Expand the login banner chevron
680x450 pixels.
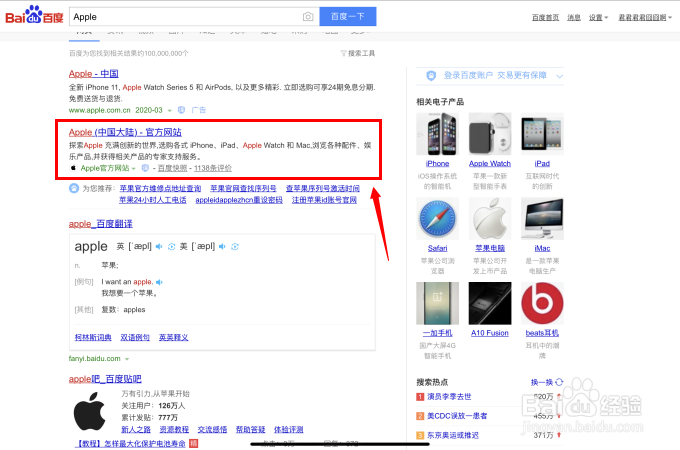[559, 76]
